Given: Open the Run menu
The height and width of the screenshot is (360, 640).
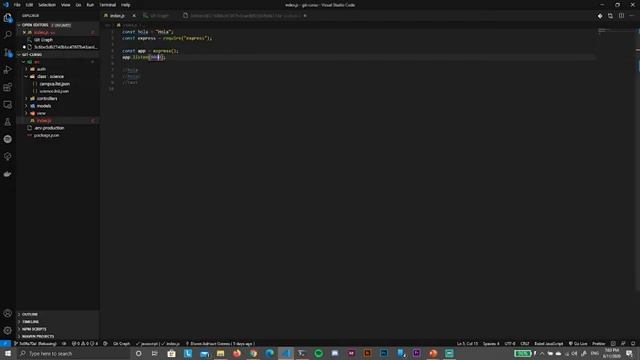Looking at the screenshot, I should (x=90, y=5).
